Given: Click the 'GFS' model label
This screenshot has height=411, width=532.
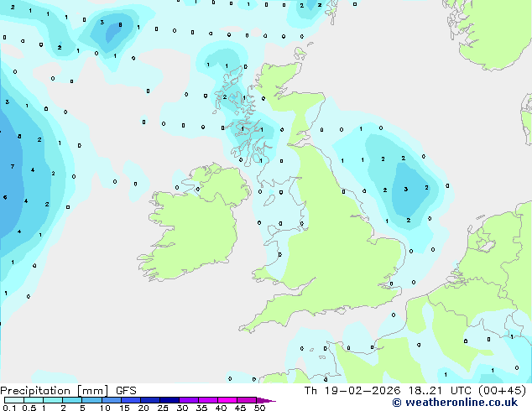Looking at the screenshot, I should click(126, 391).
